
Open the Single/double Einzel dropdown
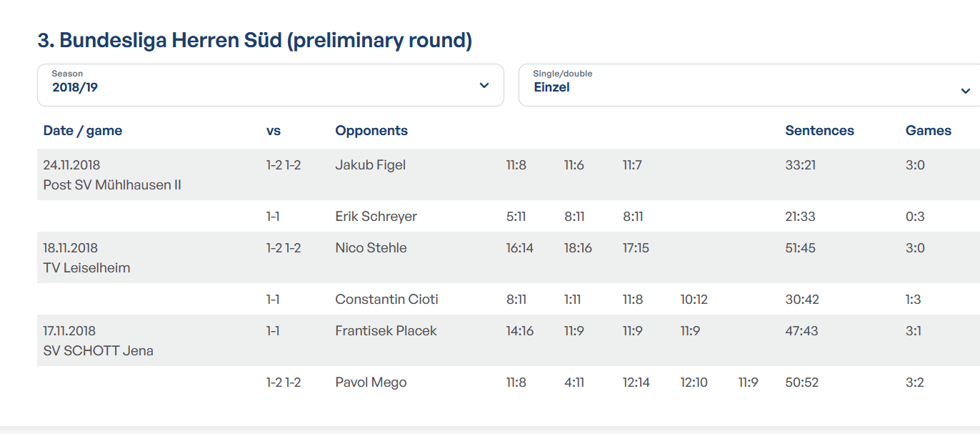(x=749, y=85)
